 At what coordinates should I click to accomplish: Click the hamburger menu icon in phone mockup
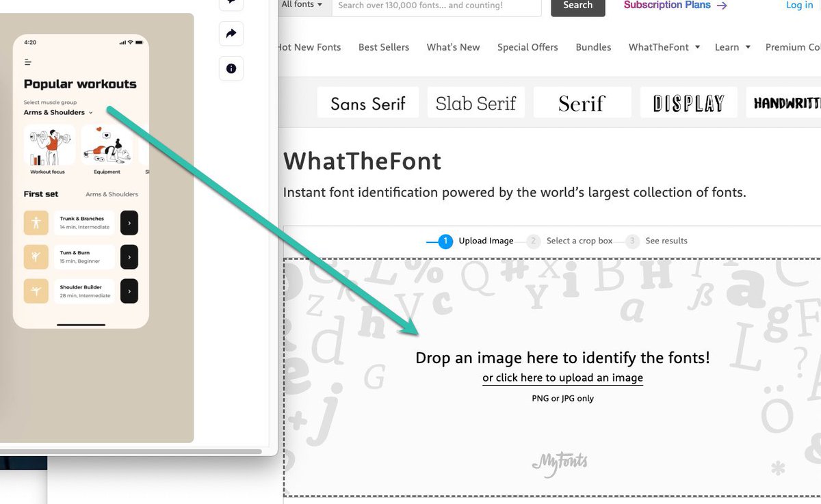28,62
